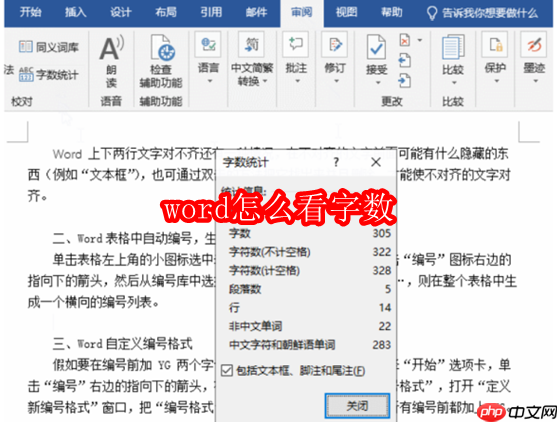Viewport: 558px width, 422px height.
Task: Click the 语言 language icon
Action: 208,44
